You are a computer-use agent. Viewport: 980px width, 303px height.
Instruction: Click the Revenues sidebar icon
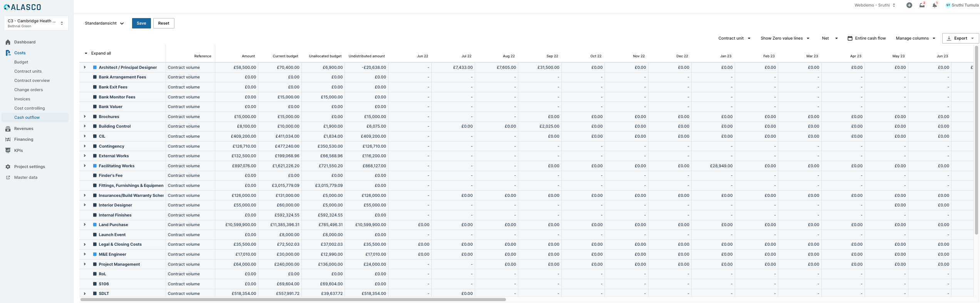[8, 129]
